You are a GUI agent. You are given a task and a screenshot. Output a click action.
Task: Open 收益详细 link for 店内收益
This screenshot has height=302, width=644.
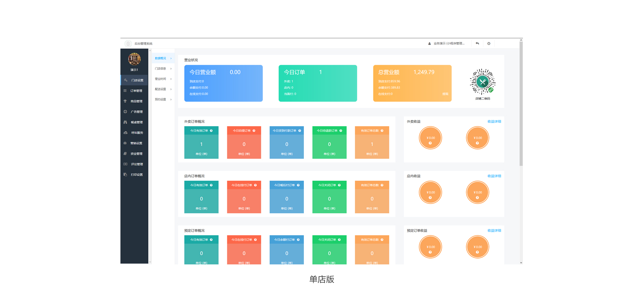pyautogui.click(x=494, y=176)
